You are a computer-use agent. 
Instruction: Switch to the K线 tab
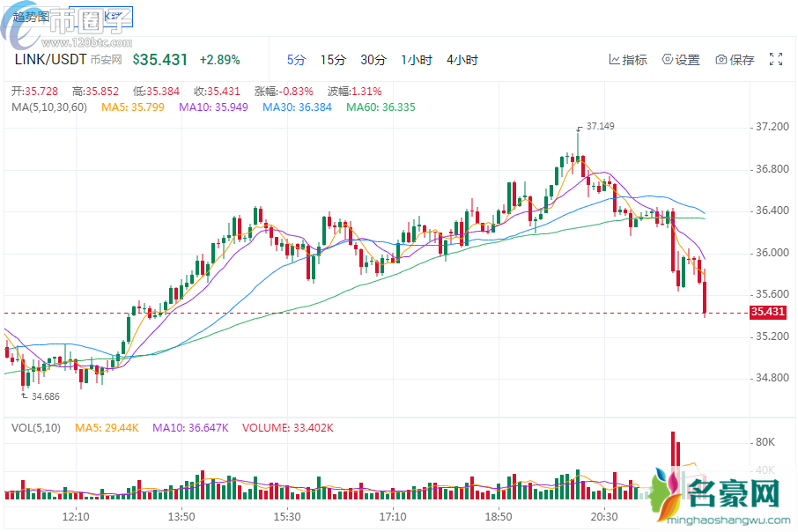[113, 15]
